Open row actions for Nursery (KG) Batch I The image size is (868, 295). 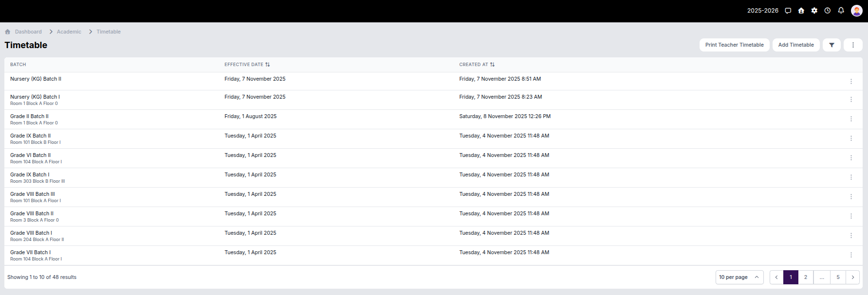pyautogui.click(x=851, y=99)
